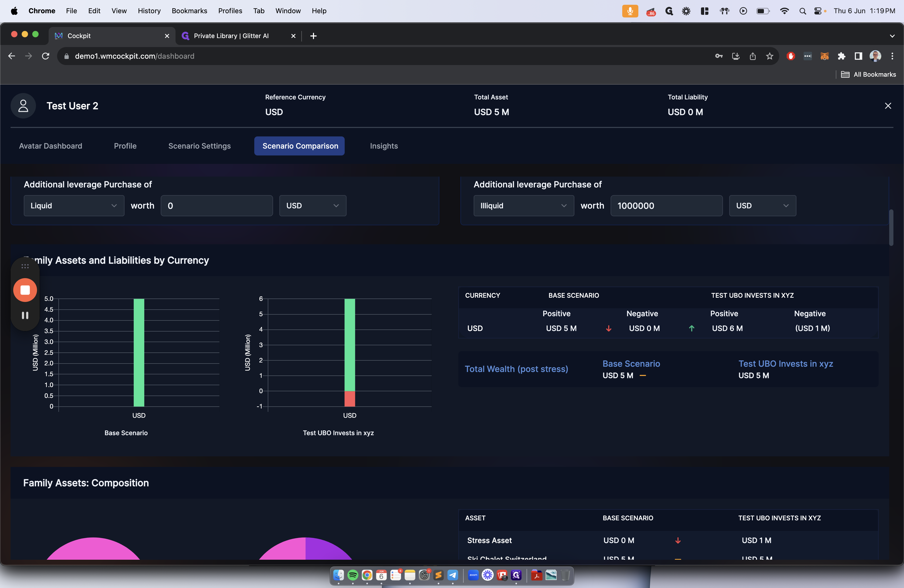
Task: Click the Stress Asset row label
Action: 489,540
